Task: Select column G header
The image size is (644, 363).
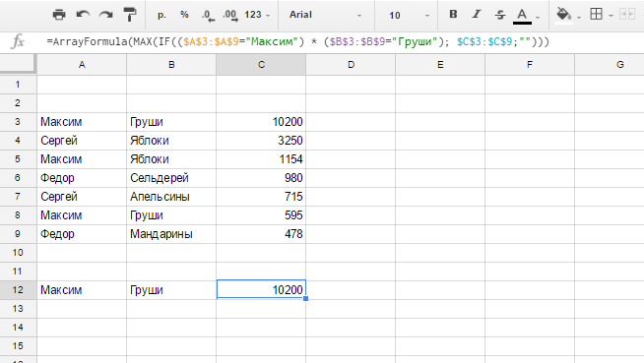Action: point(610,64)
